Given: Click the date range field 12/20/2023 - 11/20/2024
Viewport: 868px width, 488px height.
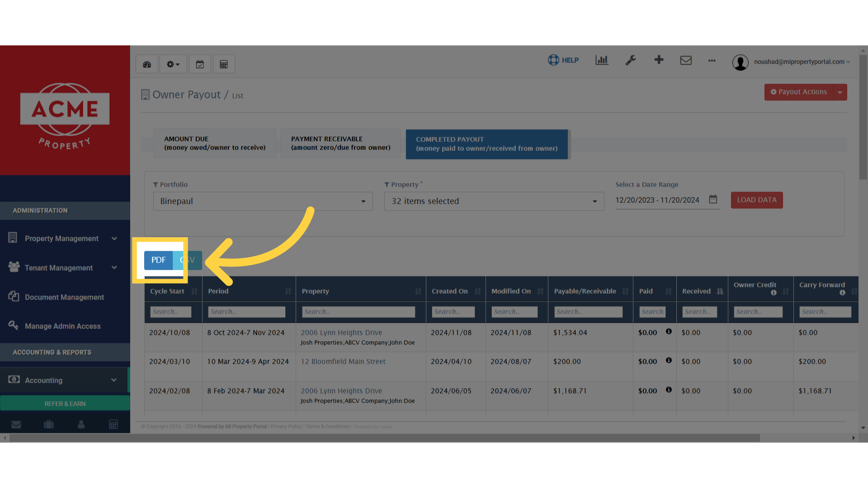Looking at the screenshot, I should point(657,200).
